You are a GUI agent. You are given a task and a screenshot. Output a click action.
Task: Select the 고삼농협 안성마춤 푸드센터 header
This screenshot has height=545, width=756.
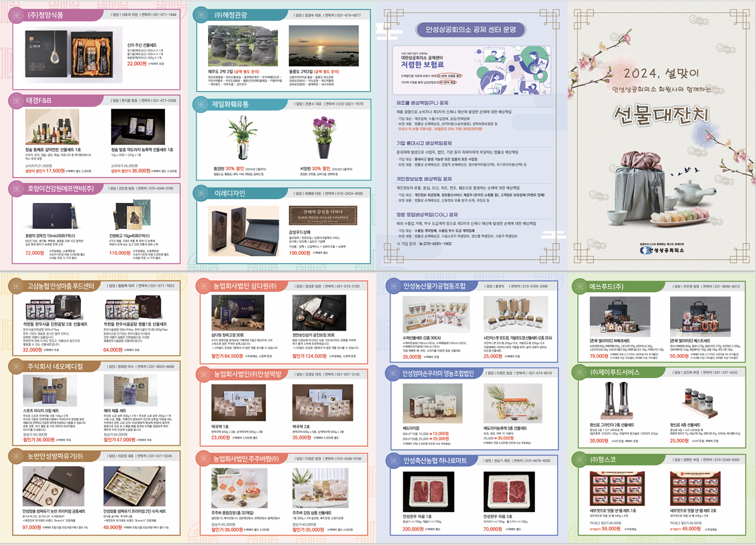tap(61, 286)
